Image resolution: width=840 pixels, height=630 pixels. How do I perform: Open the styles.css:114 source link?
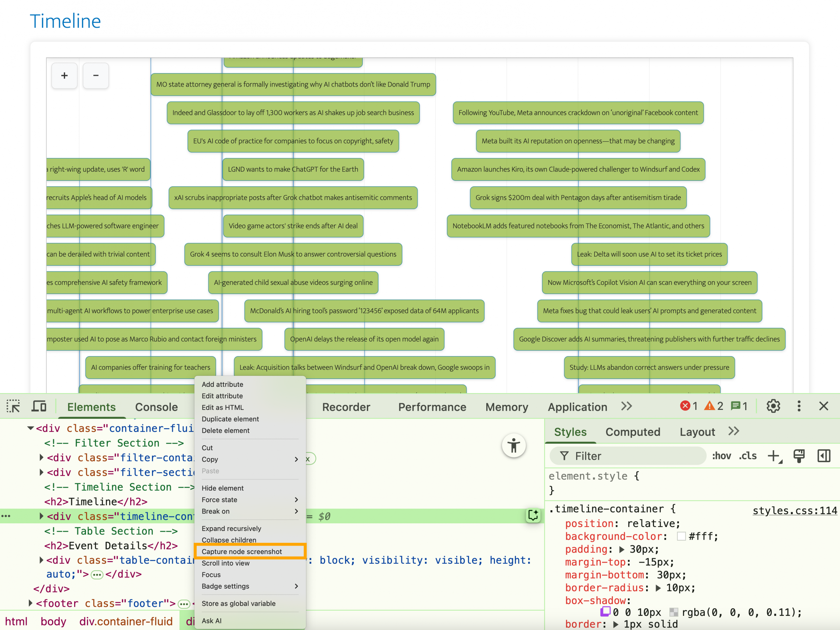click(794, 510)
